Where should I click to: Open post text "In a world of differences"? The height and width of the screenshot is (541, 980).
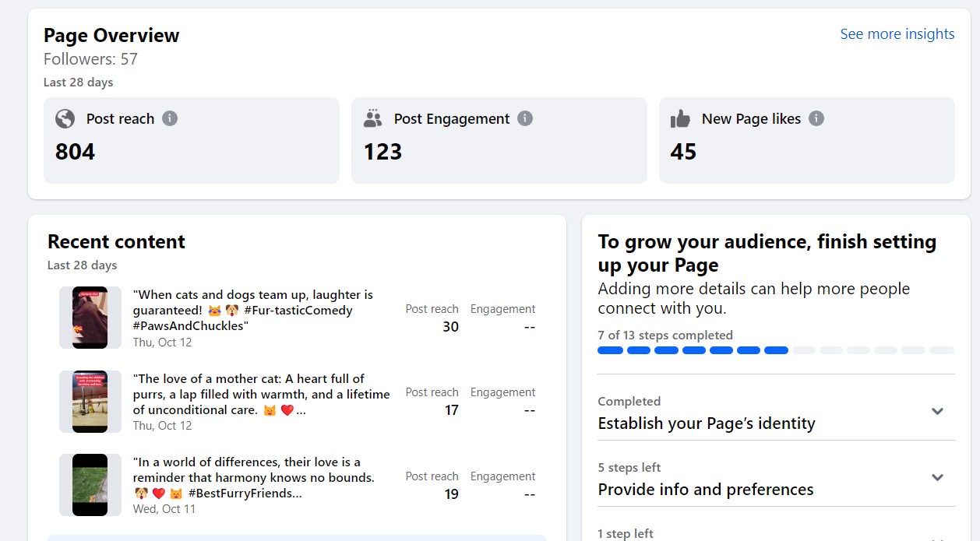click(x=254, y=477)
